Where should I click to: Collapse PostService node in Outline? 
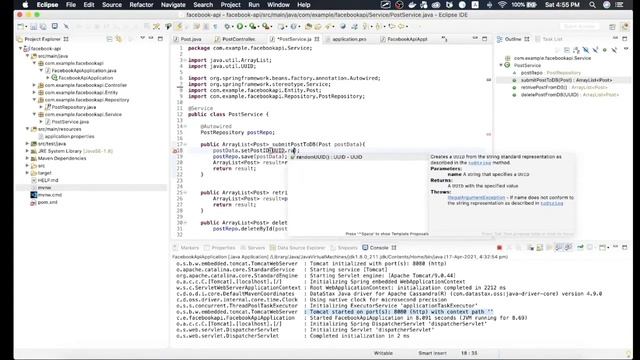tap(501, 65)
